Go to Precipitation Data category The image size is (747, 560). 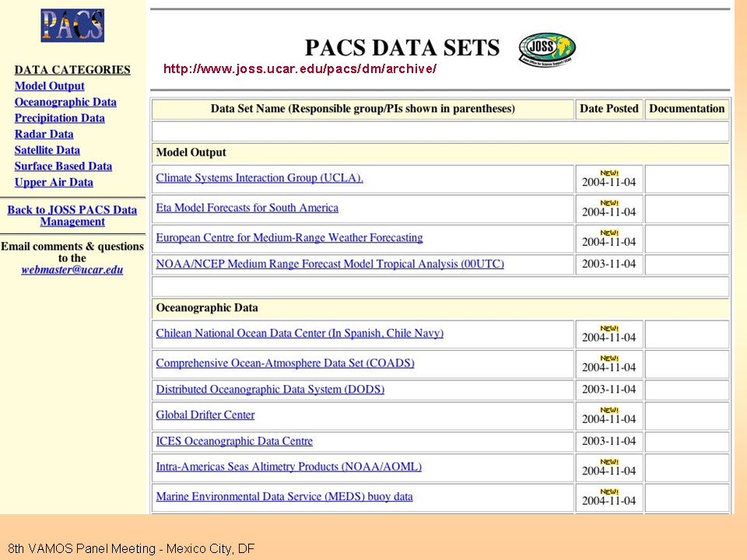[60, 118]
